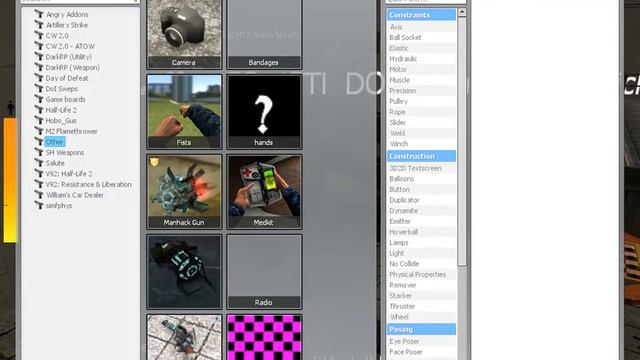Pick the hands weapon with question mark
The height and width of the screenshot is (360, 640).
pos(264,111)
